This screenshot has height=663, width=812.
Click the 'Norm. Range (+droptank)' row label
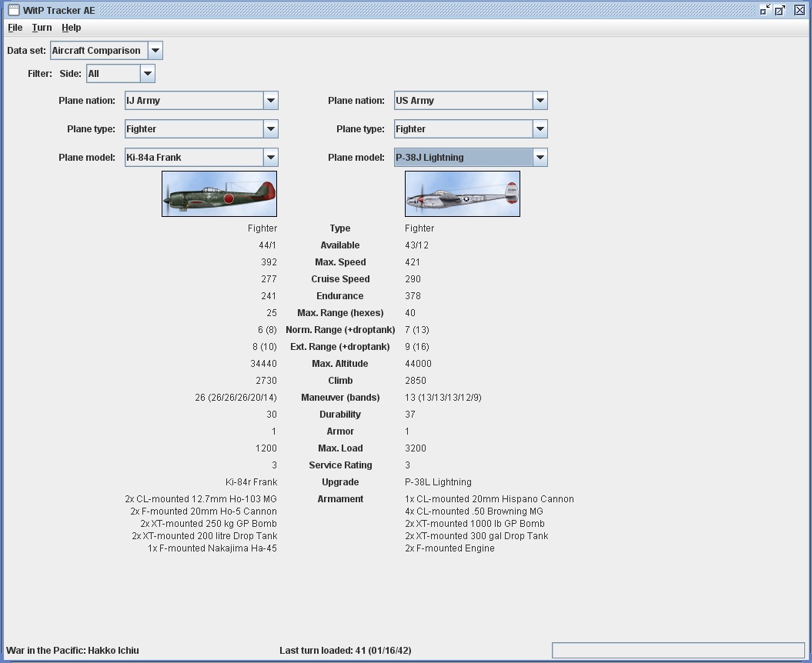coord(340,330)
